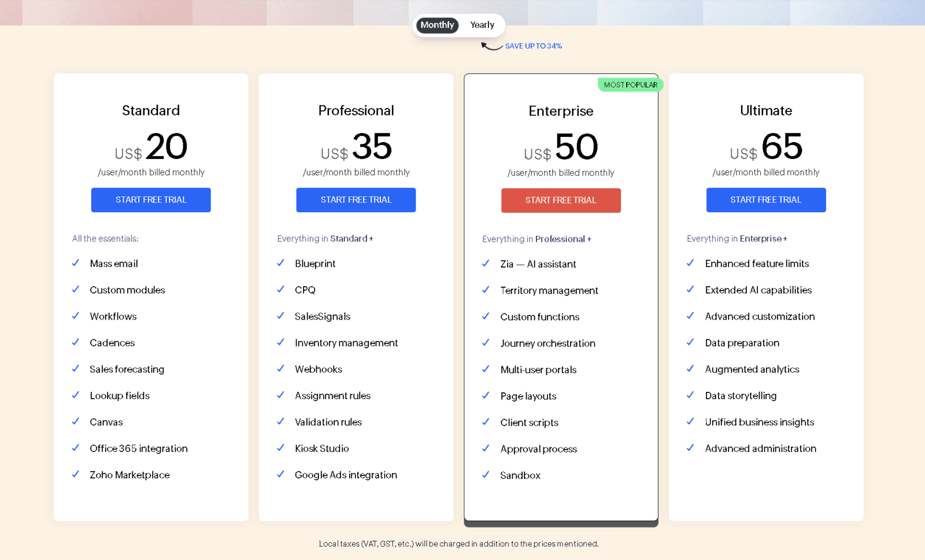Click the 'Augmented analytics' feature text
The width and height of the screenshot is (925, 560).
coord(752,369)
